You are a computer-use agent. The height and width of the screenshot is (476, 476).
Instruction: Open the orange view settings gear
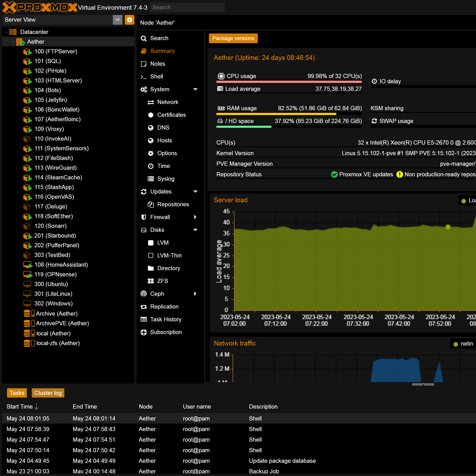tap(130, 20)
